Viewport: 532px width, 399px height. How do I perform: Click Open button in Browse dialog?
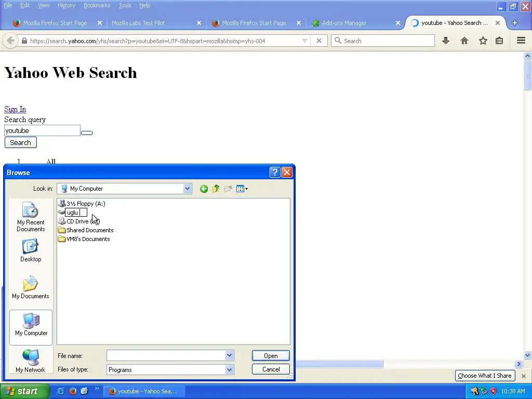click(x=271, y=355)
